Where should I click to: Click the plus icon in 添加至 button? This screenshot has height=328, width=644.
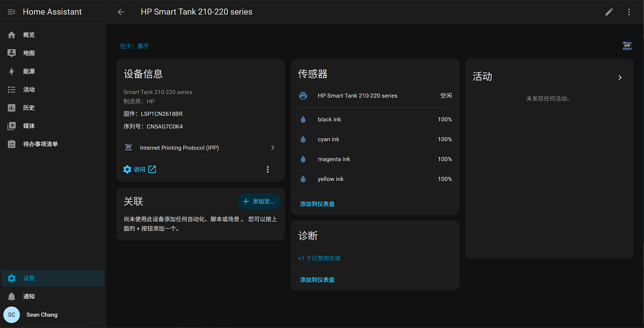tap(246, 202)
